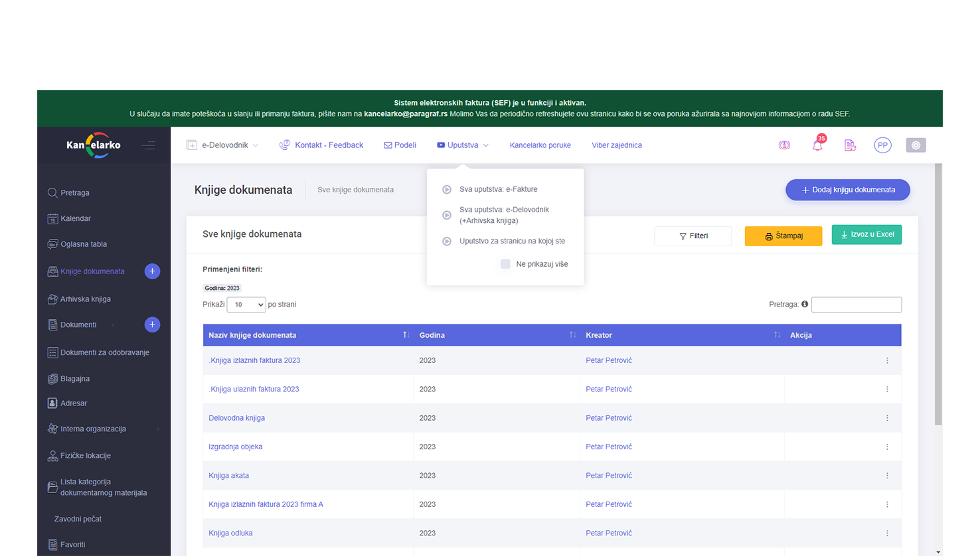Viewport: 980px width, 556px height.
Task: Click the notification bell icon
Action: tap(817, 145)
